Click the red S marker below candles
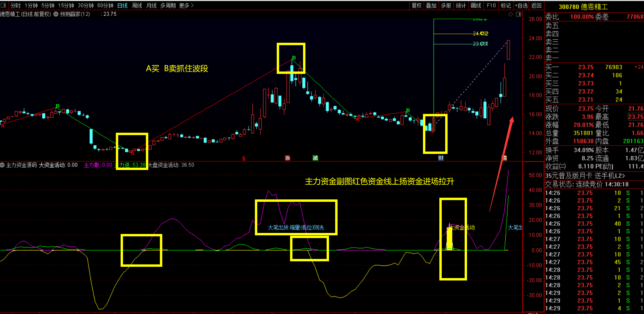The width and height of the screenshot is (644, 314). pos(244,158)
